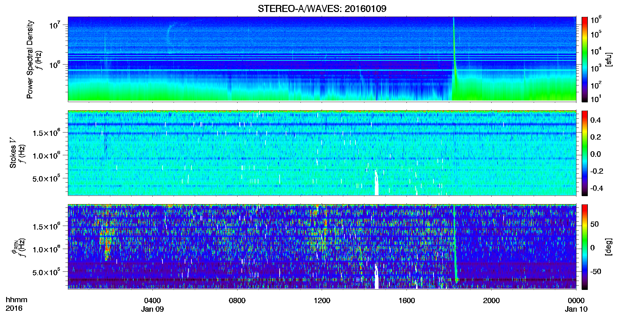Click the 1600 time axis label
This screenshot has width=644, height=332.
(407, 300)
